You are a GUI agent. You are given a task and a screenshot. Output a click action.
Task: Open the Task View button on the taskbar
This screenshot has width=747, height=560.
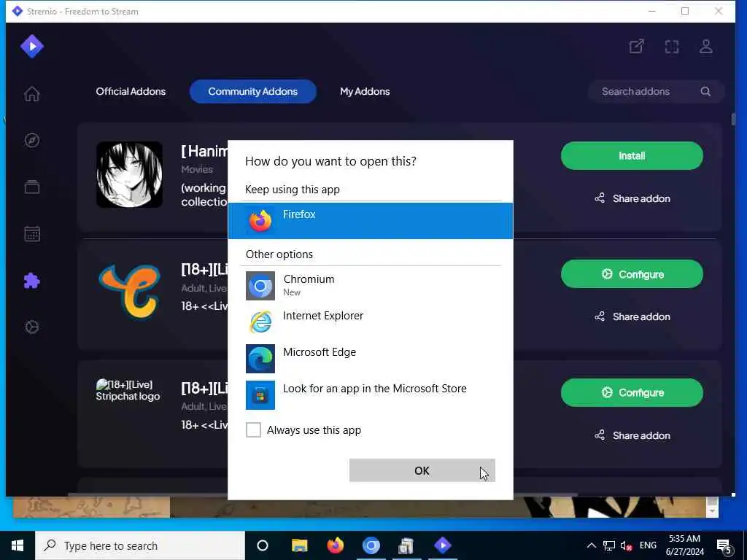pos(263,545)
